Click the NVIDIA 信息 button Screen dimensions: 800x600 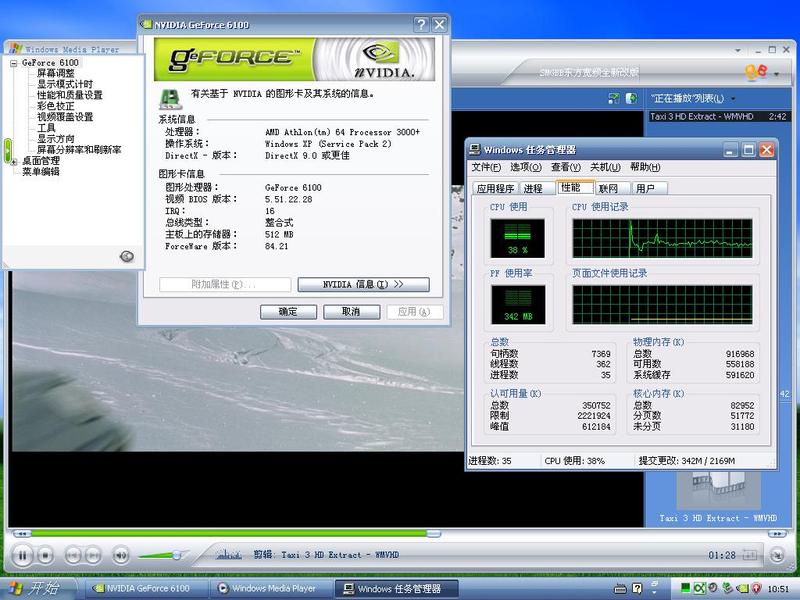tap(363, 285)
